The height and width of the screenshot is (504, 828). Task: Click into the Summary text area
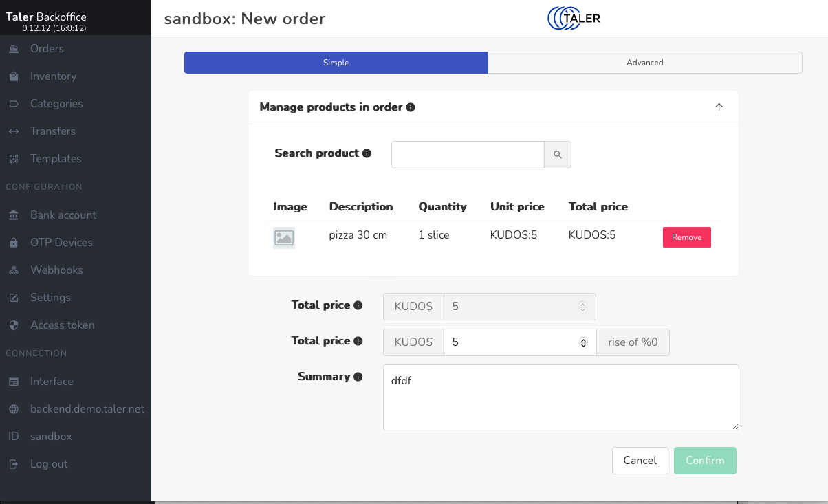pyautogui.click(x=560, y=397)
